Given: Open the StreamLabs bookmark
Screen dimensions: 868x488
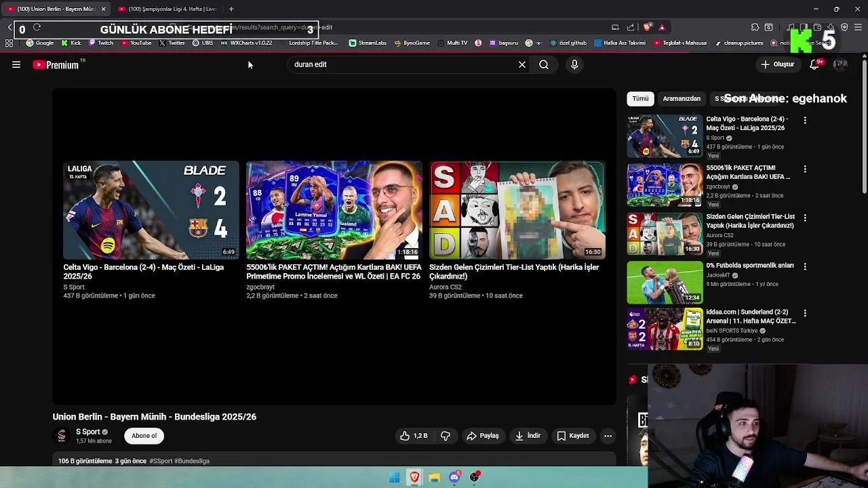Looking at the screenshot, I should (368, 43).
